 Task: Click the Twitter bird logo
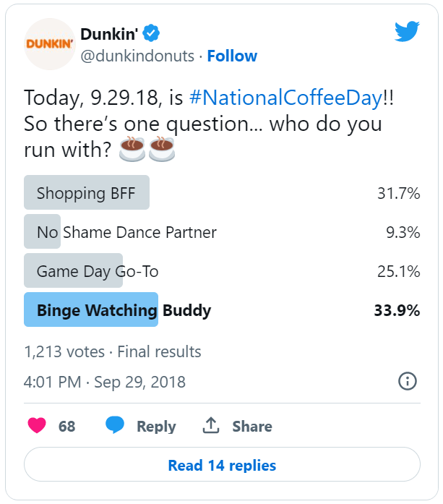(x=407, y=32)
